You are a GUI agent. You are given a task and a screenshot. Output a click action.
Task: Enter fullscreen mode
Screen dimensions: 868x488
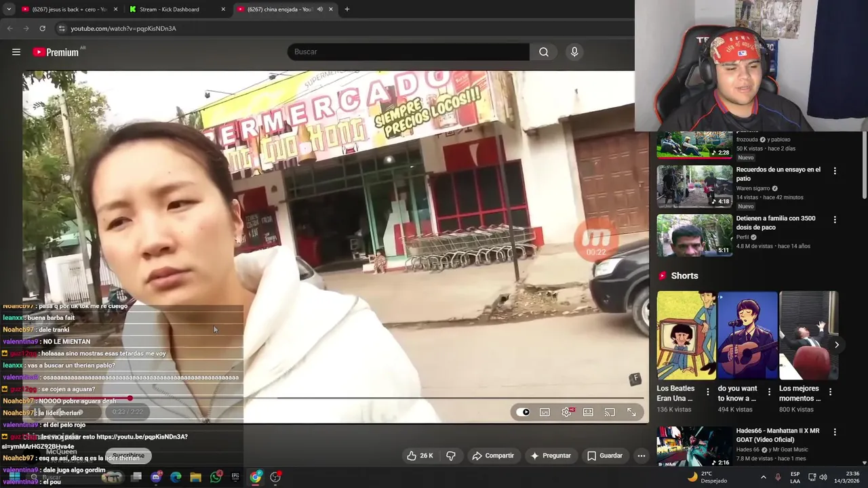631,412
